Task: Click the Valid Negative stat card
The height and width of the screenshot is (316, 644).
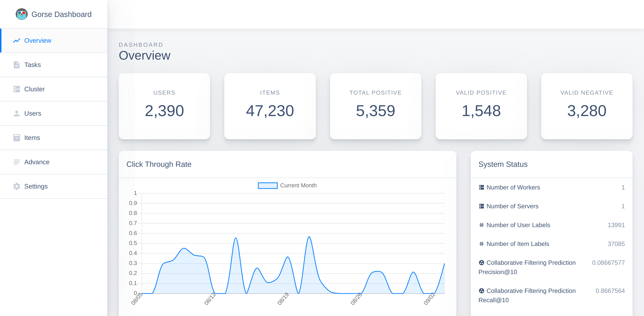Action: (587, 106)
